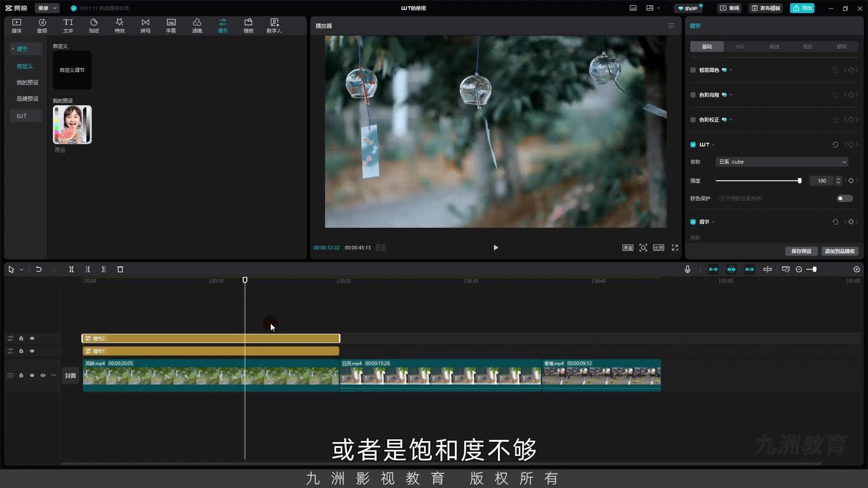The width and height of the screenshot is (868, 488).
Task: Collapse the 调节 tree item in sidebar
Action: [x=13, y=49]
